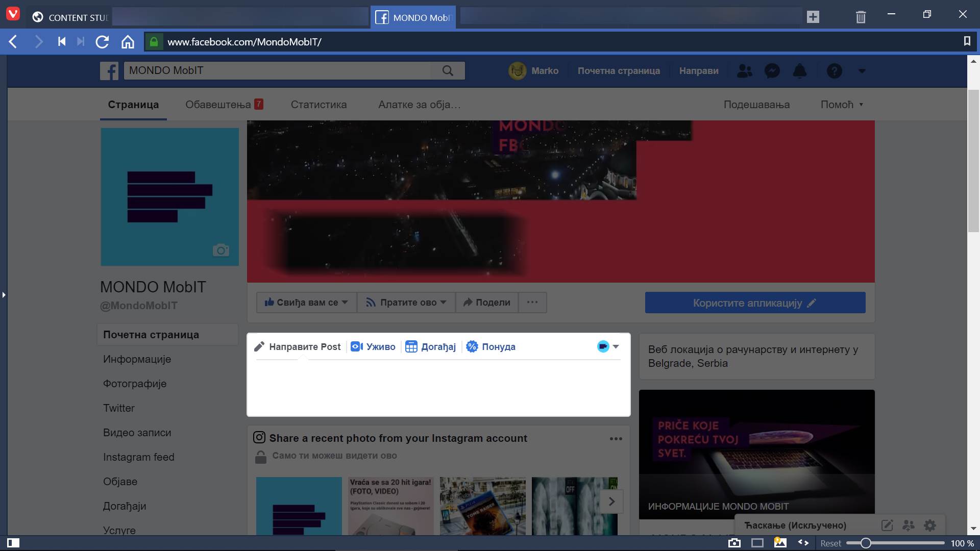This screenshot has width=980, height=551.
Task: Toggle the Vivaldi side panel button
Action: pos(13,543)
